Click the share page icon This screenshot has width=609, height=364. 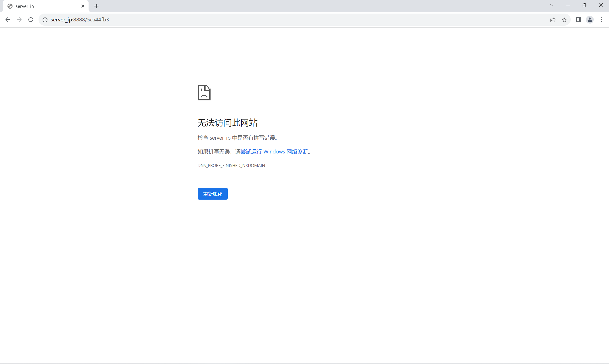click(x=553, y=20)
